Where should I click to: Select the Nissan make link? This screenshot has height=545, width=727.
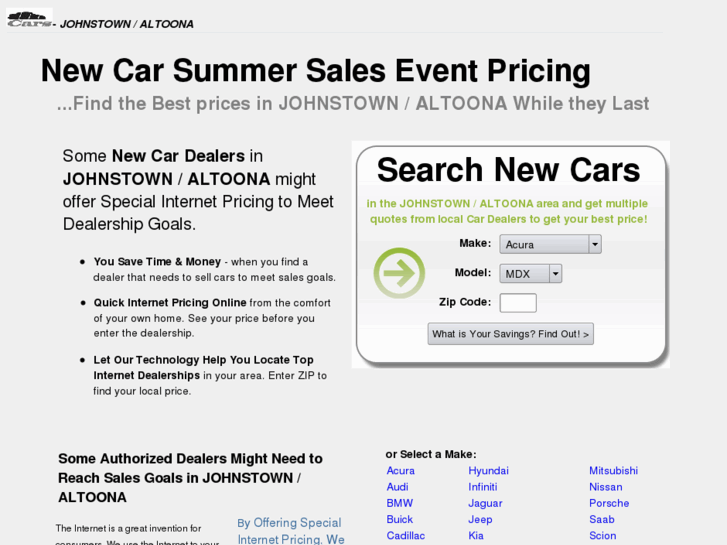(606, 487)
